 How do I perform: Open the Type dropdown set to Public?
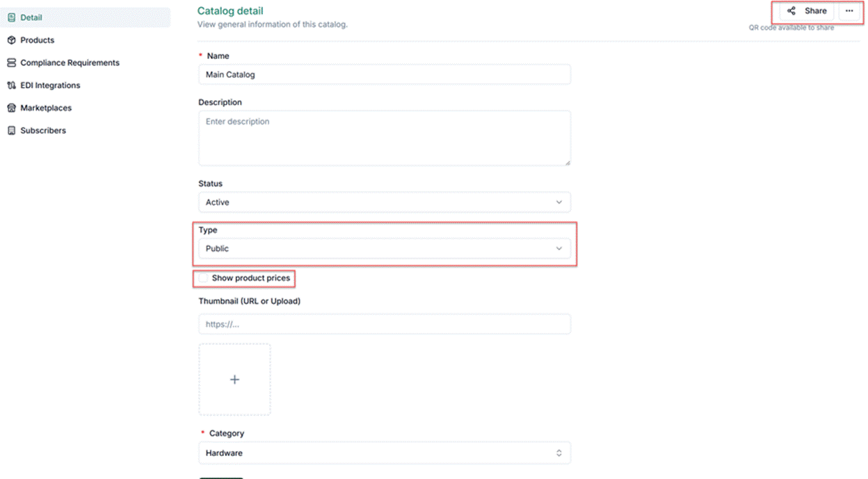384,249
